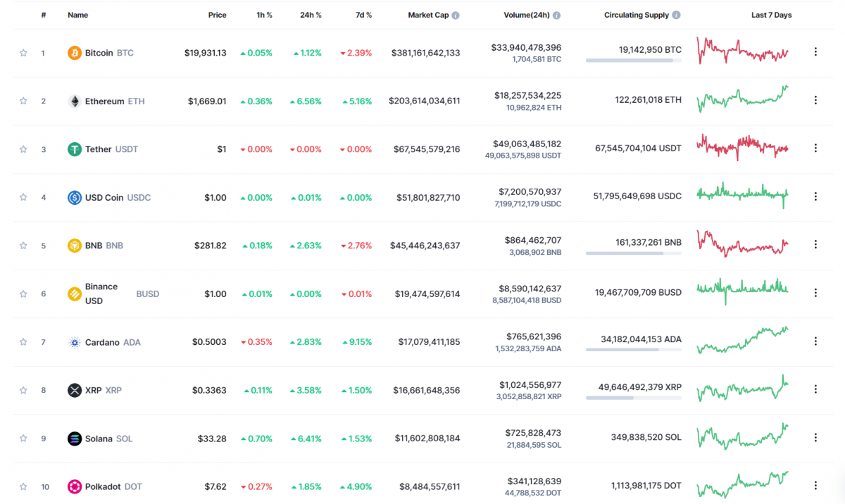Click the Tether green logo icon
The height and width of the screenshot is (504, 845).
[x=74, y=149]
